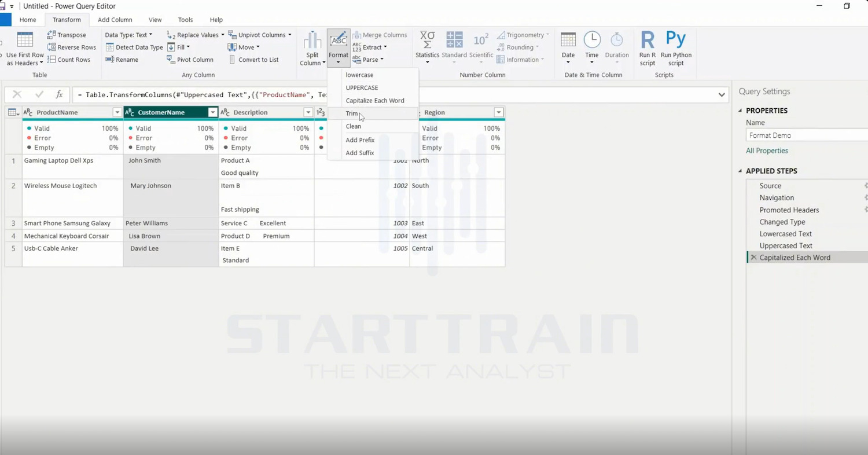Click Merge Columns in the ribbon
Screen dimensions: 868x455
coord(380,35)
